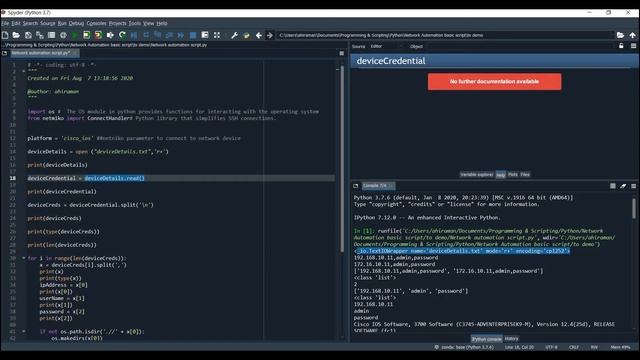640x360 pixels.
Task: Open the editor pane options menu
Action: (x=342, y=53)
